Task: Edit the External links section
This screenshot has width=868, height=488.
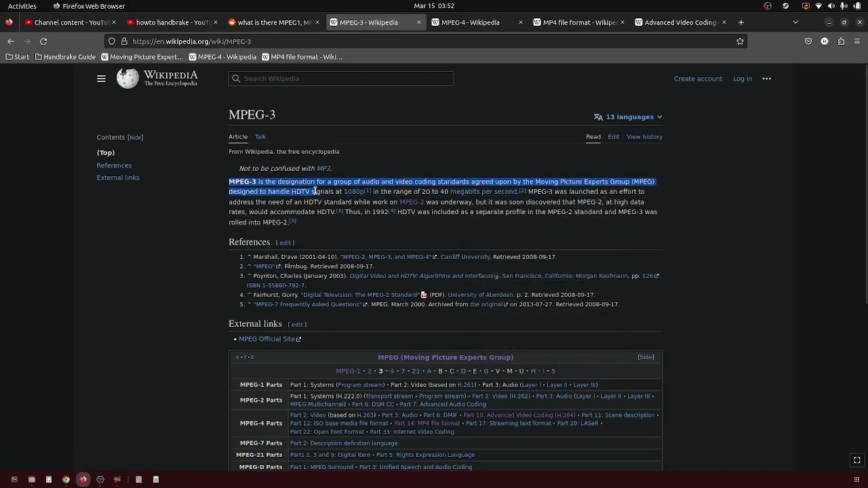Action: click(297, 325)
